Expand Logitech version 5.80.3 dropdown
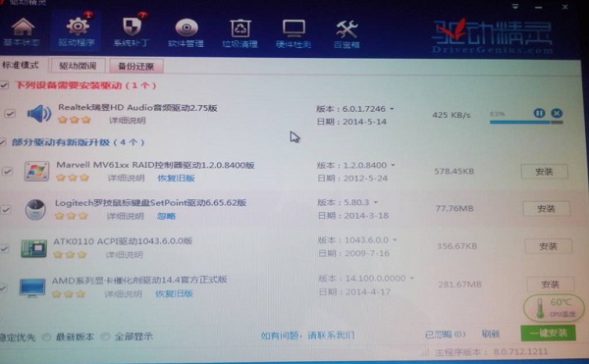589x364 pixels. [376, 203]
